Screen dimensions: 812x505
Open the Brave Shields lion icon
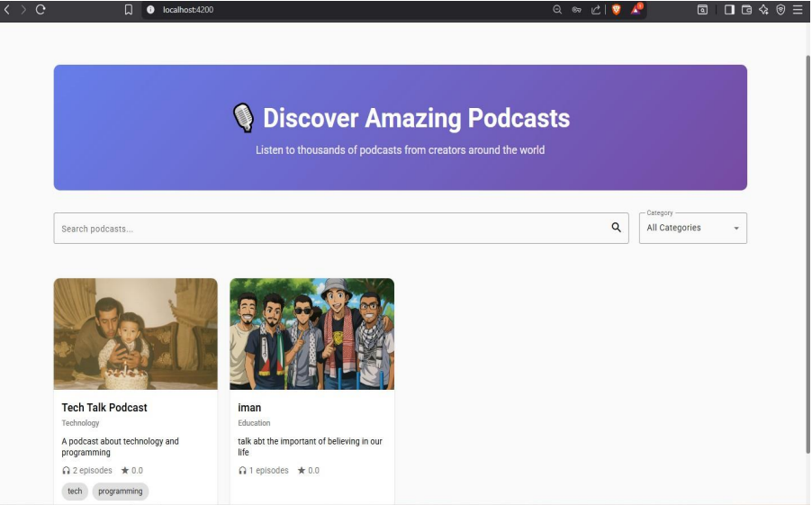(x=617, y=9)
